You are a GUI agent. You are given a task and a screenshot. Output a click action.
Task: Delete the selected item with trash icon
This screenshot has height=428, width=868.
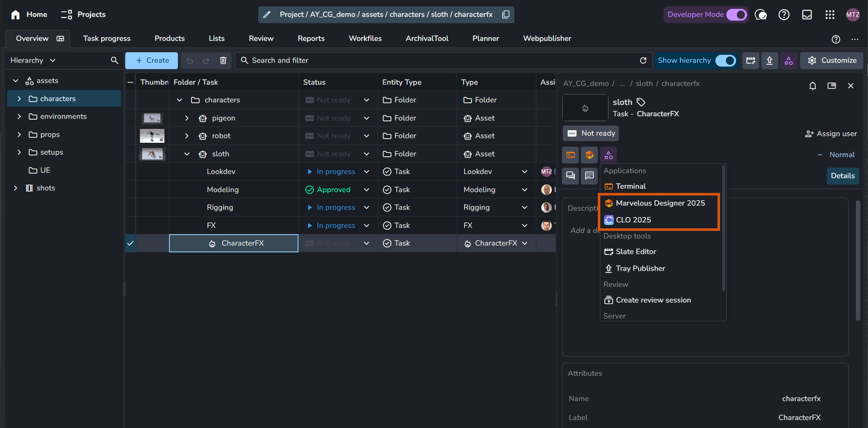[x=223, y=61]
